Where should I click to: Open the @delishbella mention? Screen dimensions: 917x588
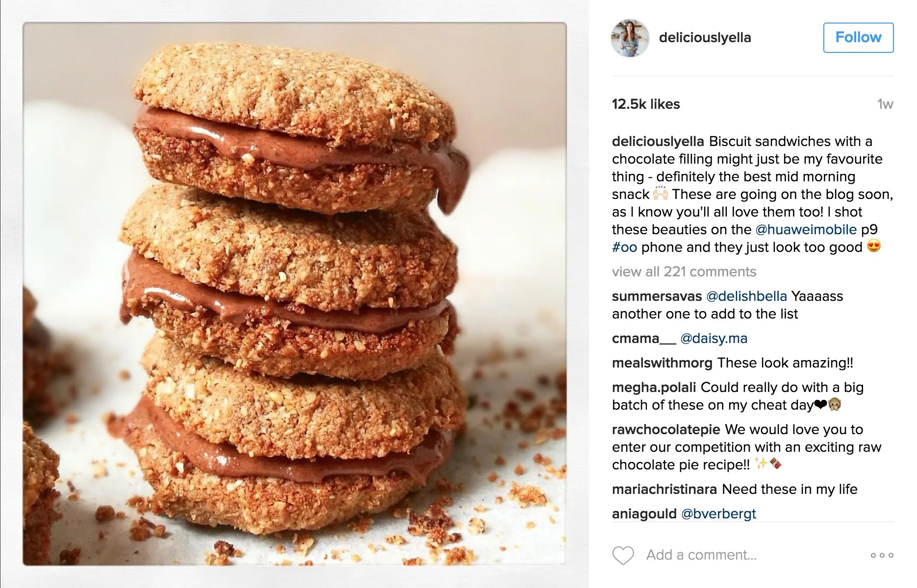(x=746, y=296)
